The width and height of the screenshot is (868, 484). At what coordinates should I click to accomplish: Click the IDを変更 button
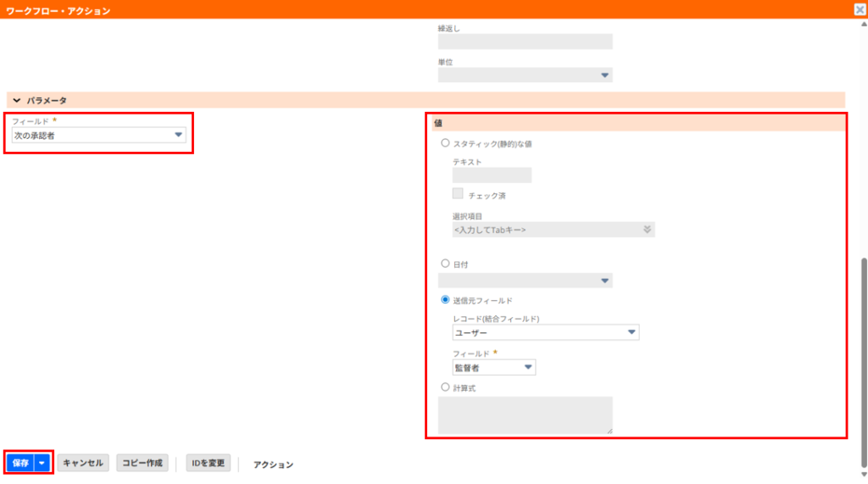[x=208, y=463]
